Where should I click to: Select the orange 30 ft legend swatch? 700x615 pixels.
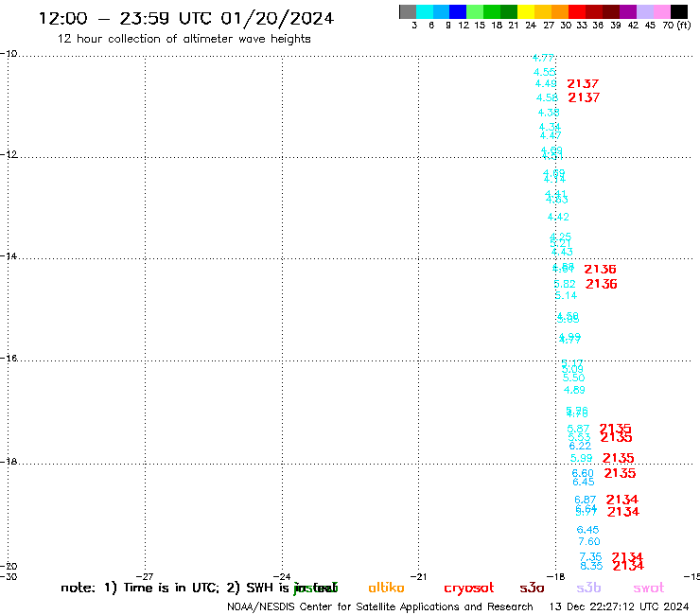point(560,11)
